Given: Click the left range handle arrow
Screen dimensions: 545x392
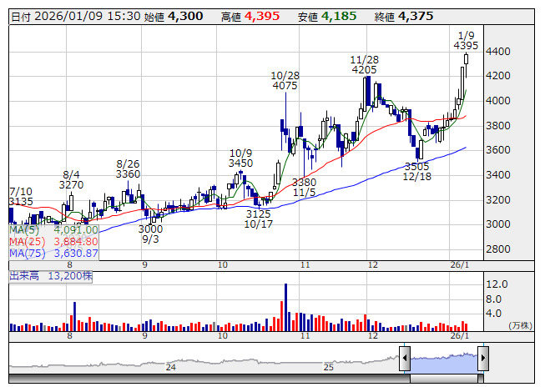Looking at the screenshot, I should 405,358.
